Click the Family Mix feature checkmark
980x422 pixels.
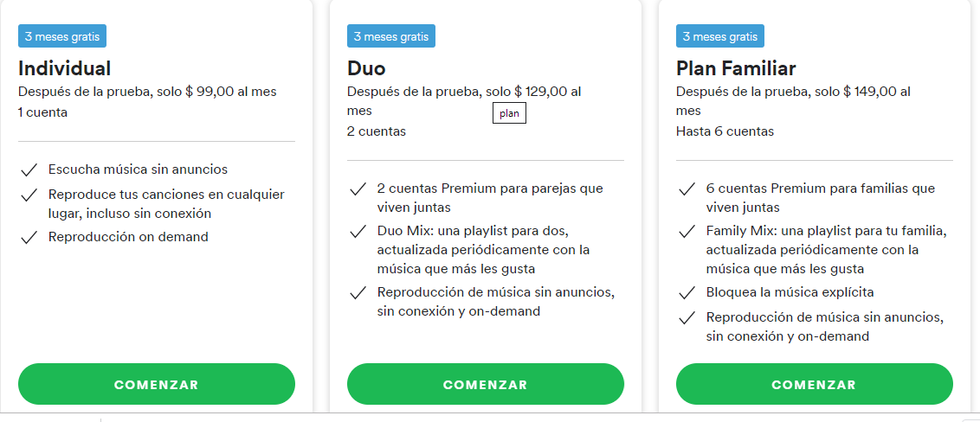687,232
